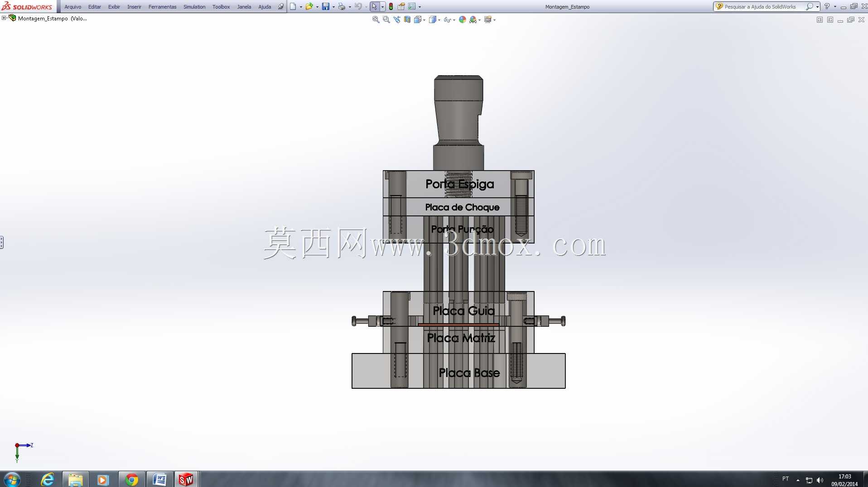Click the View Settings monitor icon
This screenshot has height=487, width=868.
point(487,19)
